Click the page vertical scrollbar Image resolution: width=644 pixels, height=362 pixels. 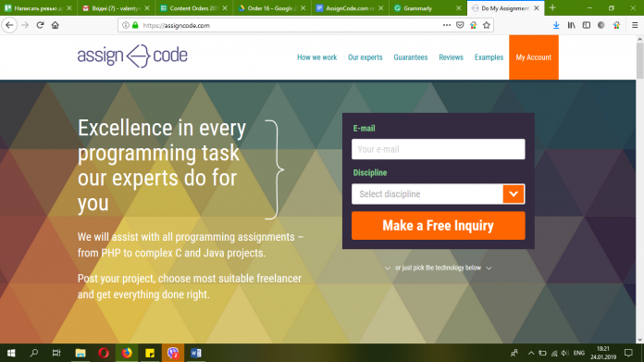pyautogui.click(x=639, y=189)
